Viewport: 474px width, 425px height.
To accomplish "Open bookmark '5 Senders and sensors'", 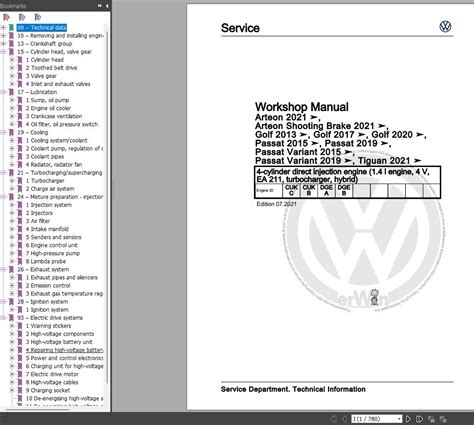I will (x=53, y=237).
